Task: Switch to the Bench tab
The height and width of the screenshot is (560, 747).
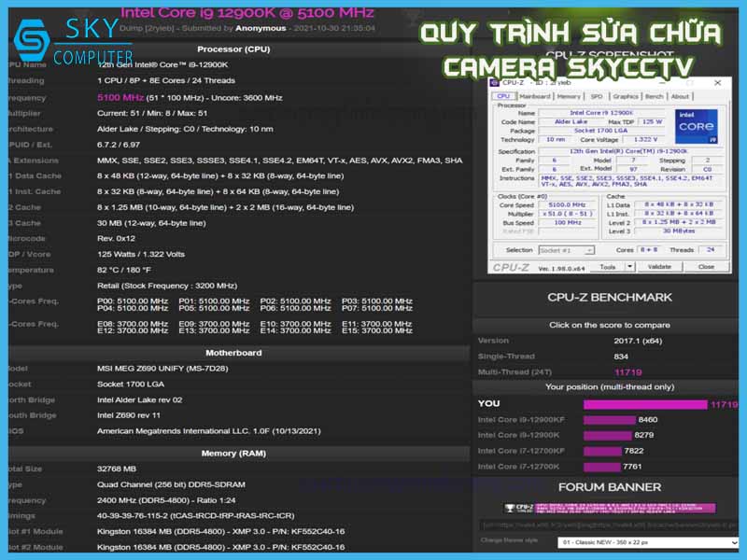Action: [655, 95]
